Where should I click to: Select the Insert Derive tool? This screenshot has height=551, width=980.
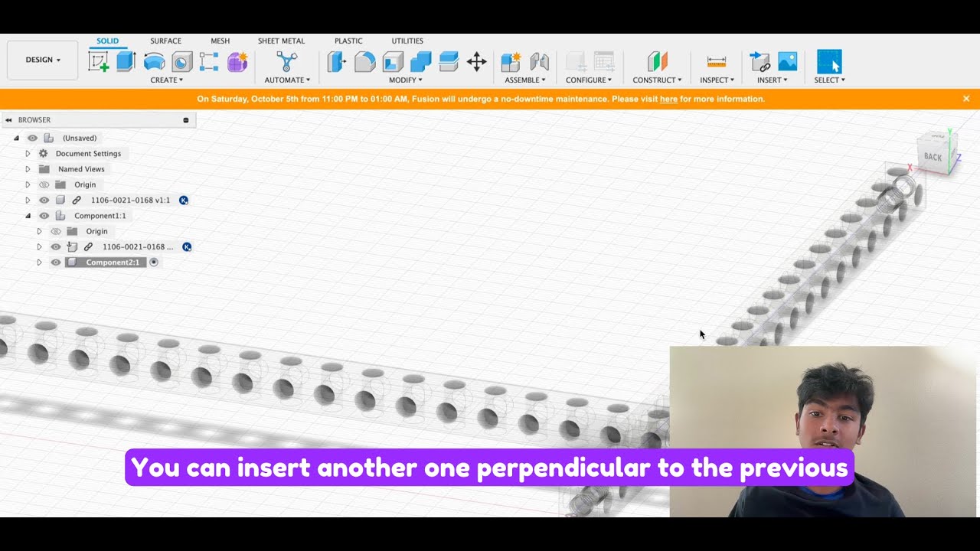click(x=759, y=62)
